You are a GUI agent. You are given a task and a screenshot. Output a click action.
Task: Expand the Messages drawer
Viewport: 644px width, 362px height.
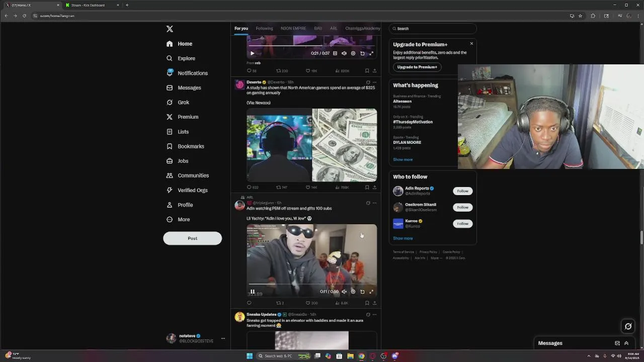[626, 343]
